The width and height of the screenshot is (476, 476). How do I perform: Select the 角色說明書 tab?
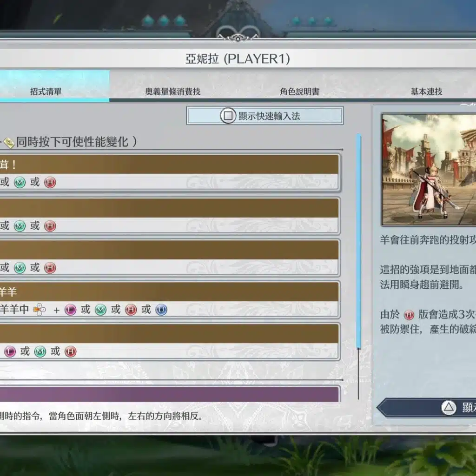coord(299,92)
